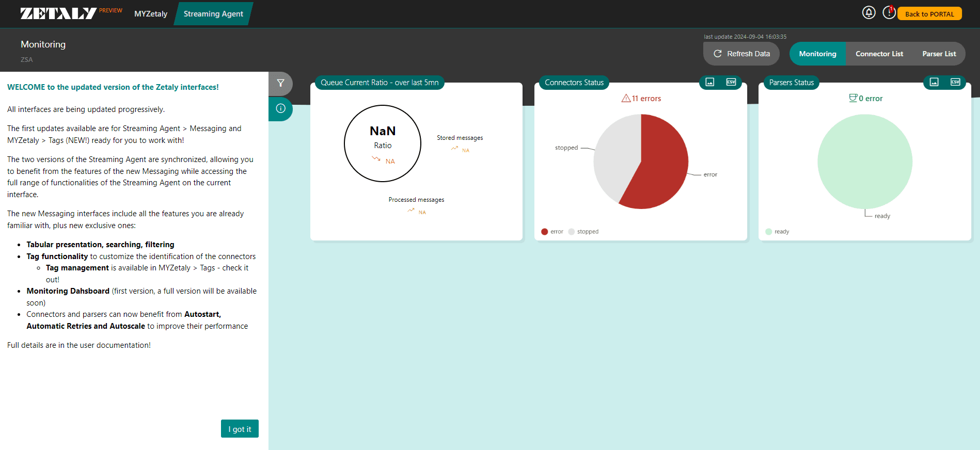Image resolution: width=980 pixels, height=450 pixels.
Task: Click the Parsers Status card title
Action: 792,83
